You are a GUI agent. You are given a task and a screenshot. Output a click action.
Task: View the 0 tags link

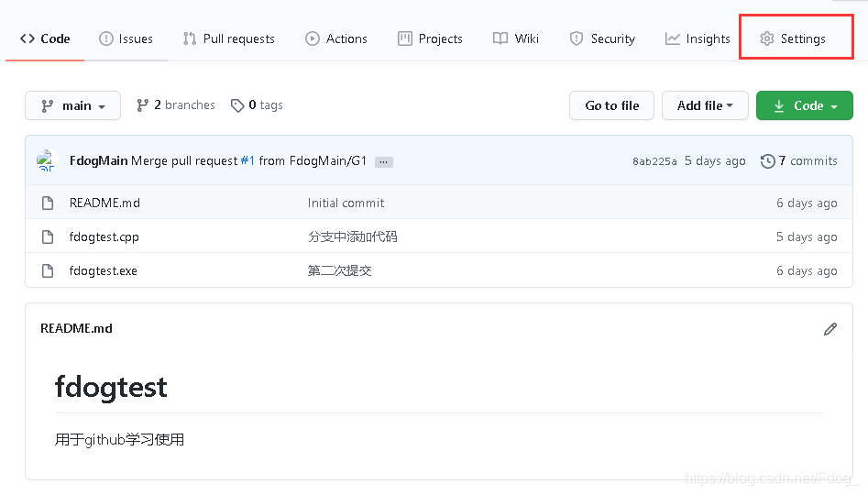257,105
